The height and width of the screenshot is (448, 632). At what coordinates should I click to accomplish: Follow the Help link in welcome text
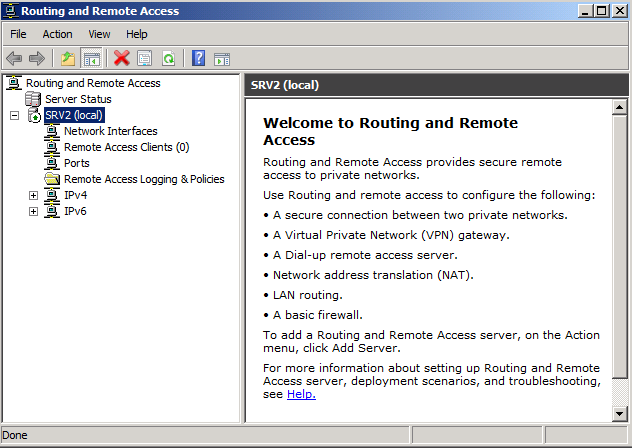click(300, 394)
